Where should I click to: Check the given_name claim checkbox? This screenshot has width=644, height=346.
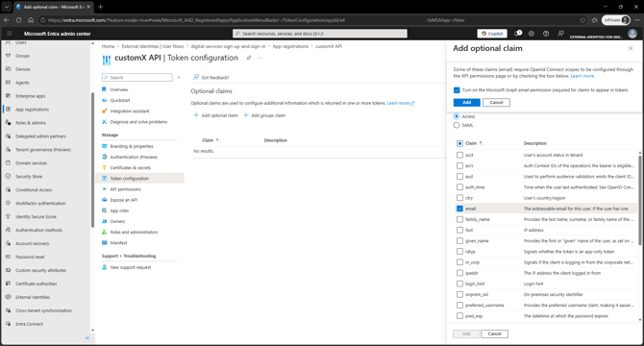[460, 241]
